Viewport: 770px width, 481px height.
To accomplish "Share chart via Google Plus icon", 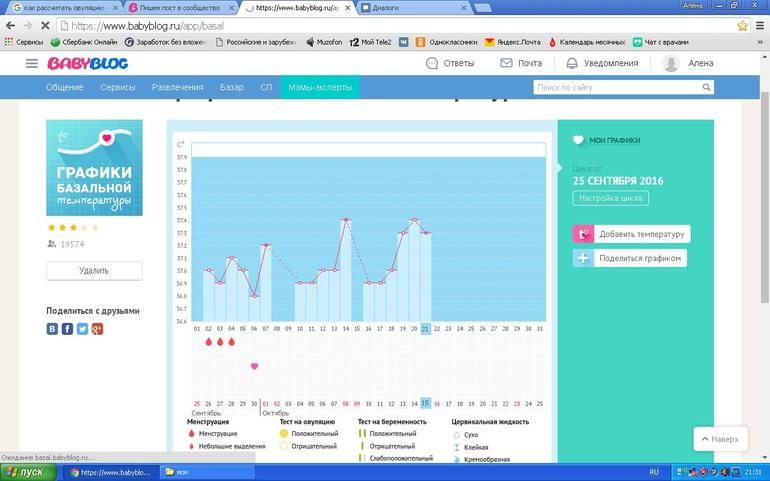I will 97,329.
